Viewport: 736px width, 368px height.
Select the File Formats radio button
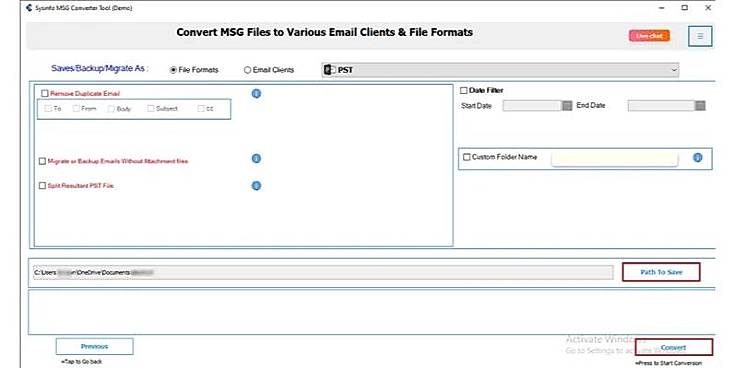point(173,70)
